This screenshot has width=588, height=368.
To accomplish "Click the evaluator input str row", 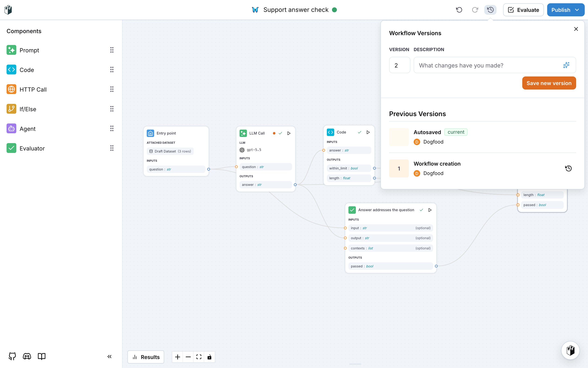I will (x=391, y=228).
